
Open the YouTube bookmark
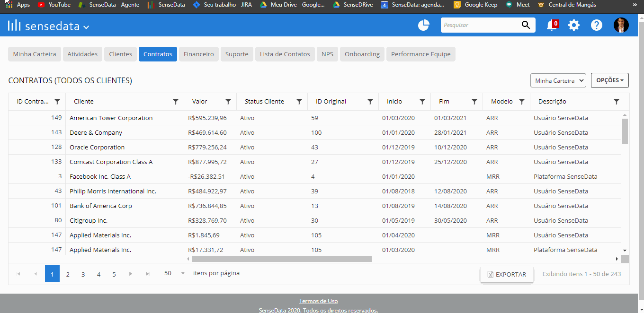click(54, 5)
